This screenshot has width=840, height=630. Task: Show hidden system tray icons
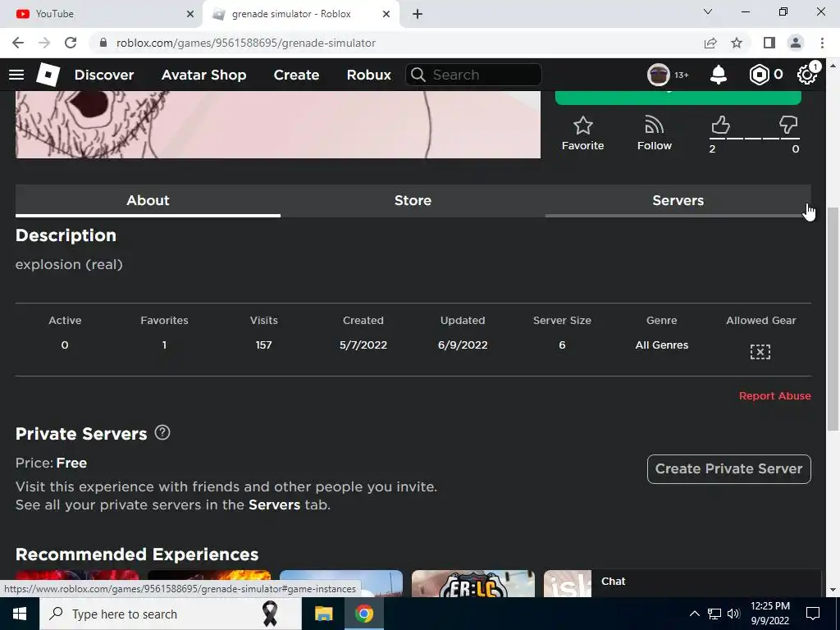[x=694, y=614]
